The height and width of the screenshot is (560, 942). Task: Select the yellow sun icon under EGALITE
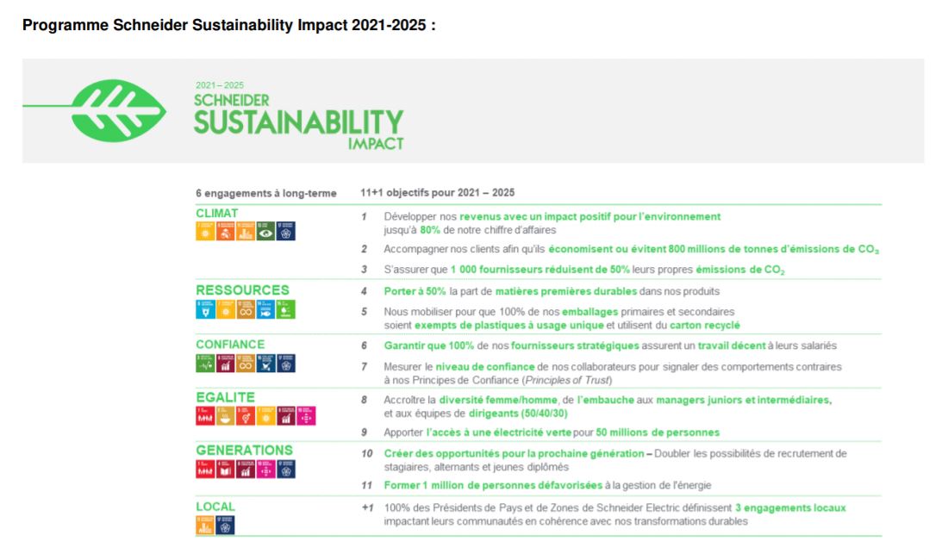265,416
